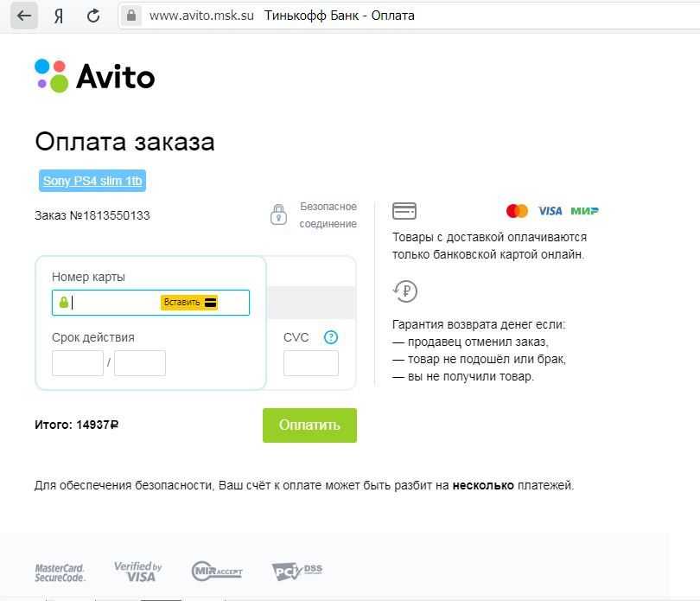
Task: Click the Безопасное соединение label
Action: click(328, 215)
